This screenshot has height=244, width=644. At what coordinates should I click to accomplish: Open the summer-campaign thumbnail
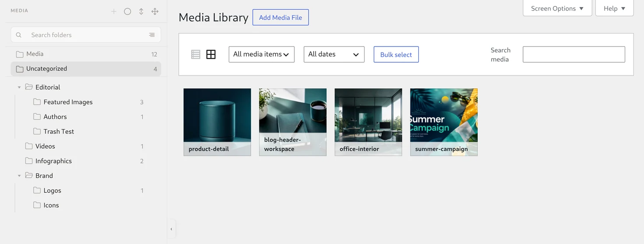click(x=444, y=122)
